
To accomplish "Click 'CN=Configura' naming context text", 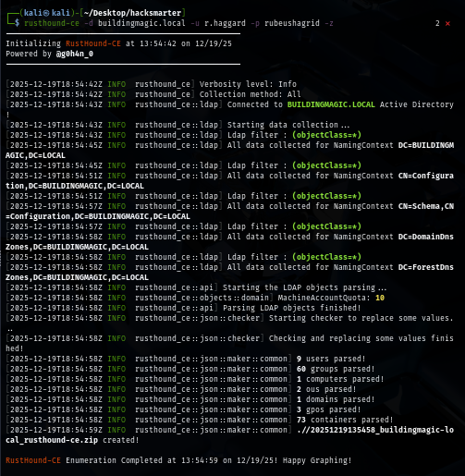I will pos(426,176).
